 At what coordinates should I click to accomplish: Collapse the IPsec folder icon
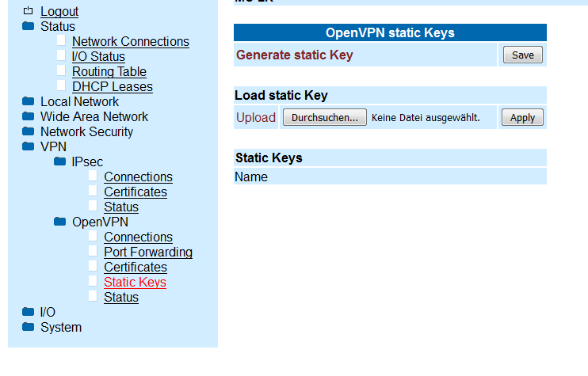[59, 161]
